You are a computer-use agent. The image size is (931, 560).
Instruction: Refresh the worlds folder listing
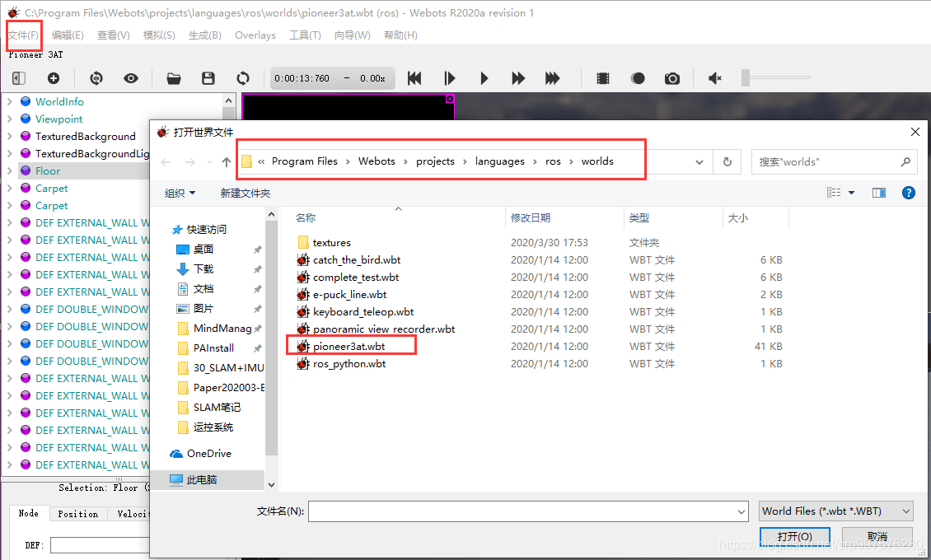tap(727, 162)
